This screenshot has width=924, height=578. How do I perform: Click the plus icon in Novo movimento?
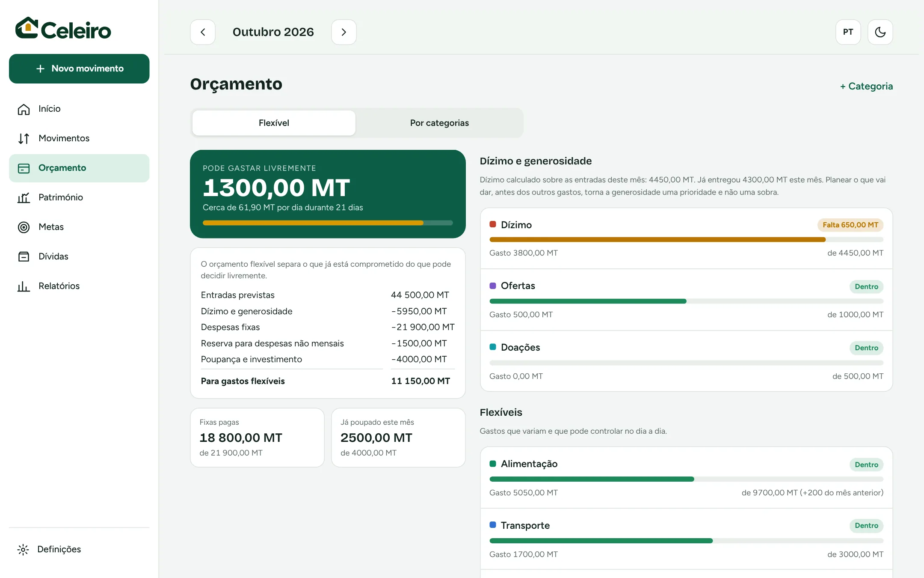(40, 69)
